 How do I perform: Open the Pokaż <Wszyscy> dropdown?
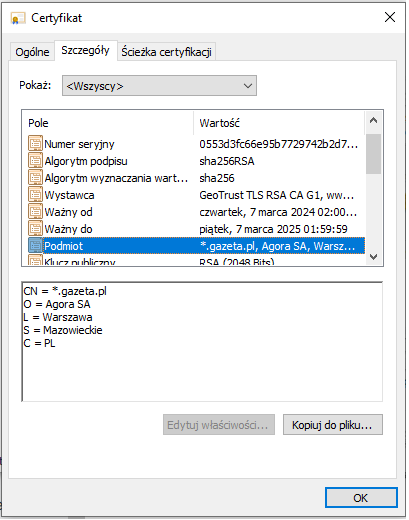159,86
